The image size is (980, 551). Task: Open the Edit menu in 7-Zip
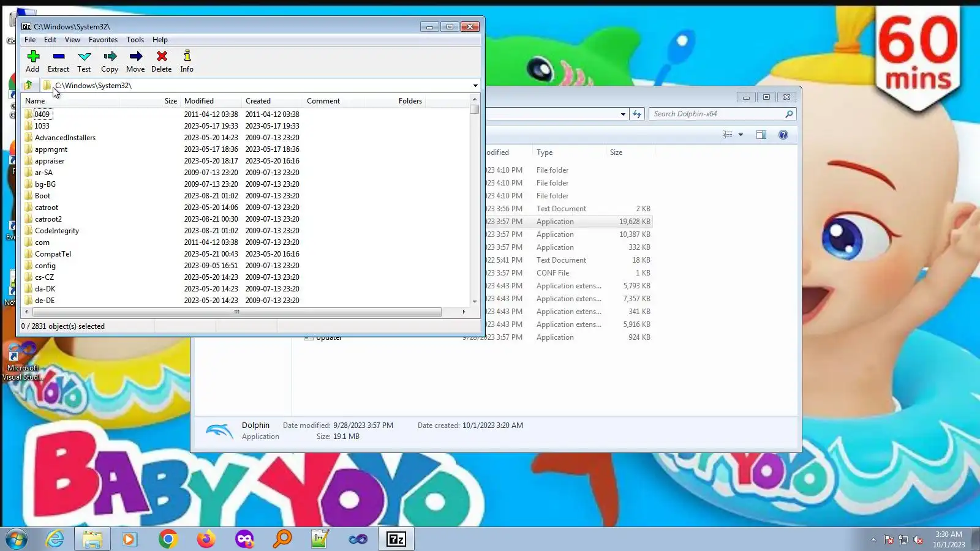(50, 40)
